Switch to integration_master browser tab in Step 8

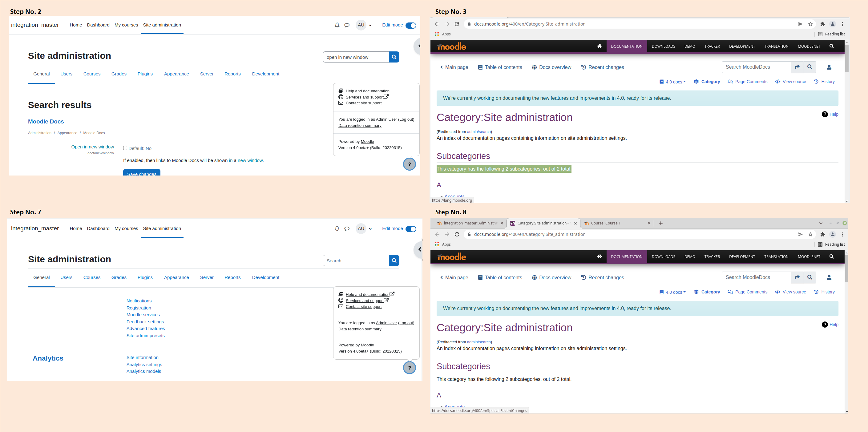point(470,223)
